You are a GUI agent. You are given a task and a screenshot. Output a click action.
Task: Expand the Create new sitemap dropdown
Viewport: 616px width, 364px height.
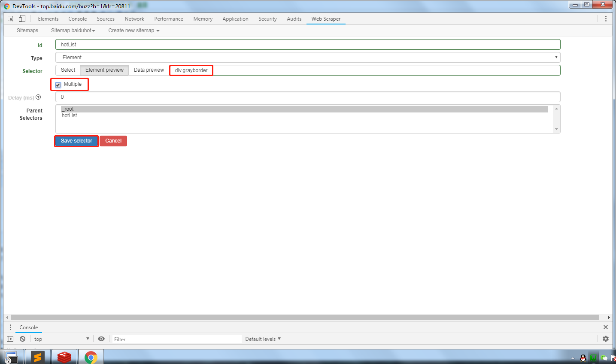pos(134,30)
